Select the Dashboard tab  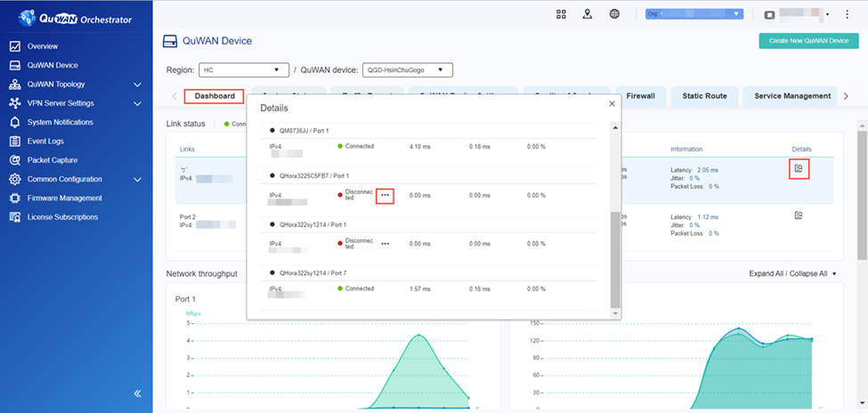(x=215, y=96)
